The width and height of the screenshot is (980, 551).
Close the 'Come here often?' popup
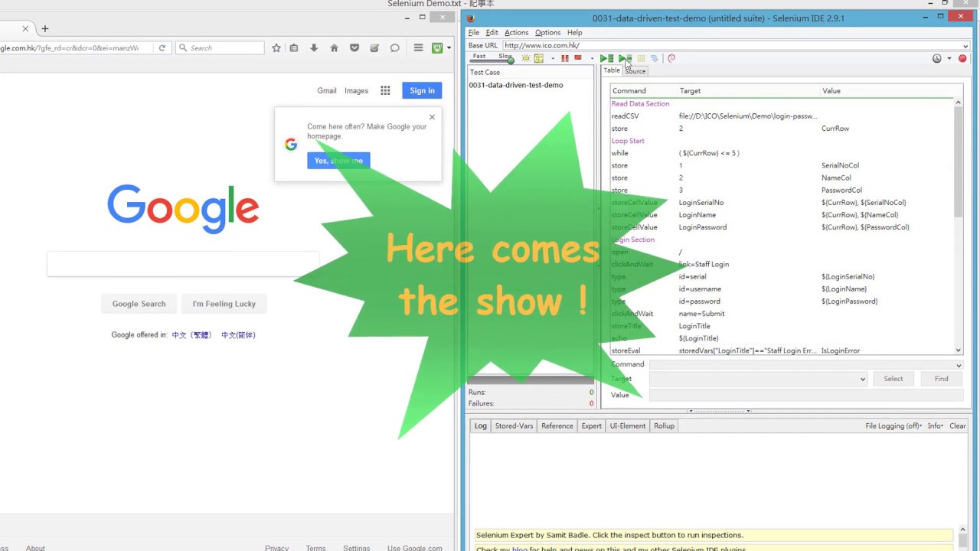click(x=432, y=117)
